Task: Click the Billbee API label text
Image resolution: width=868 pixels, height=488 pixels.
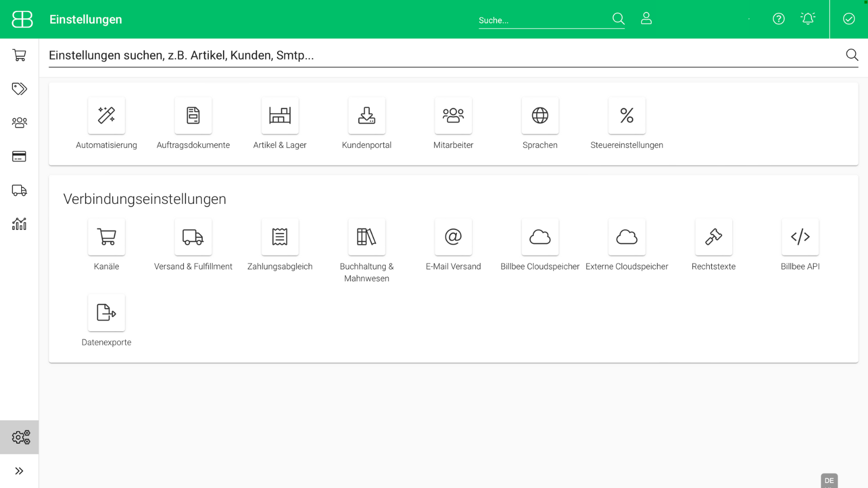Action: [800, 267]
